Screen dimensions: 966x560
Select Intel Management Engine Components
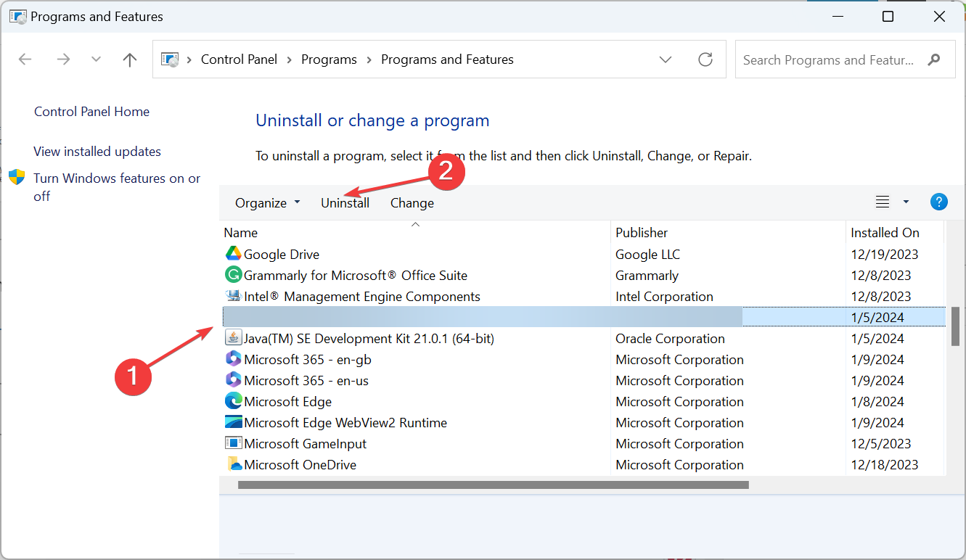pos(362,297)
